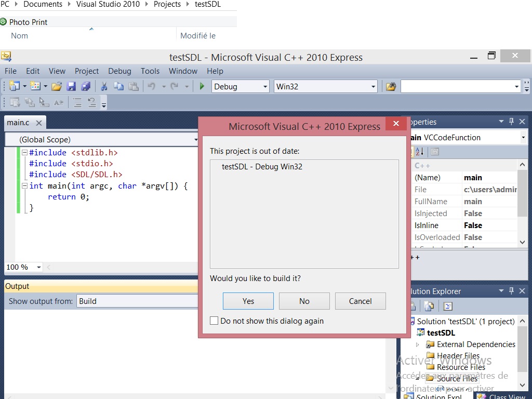The width and height of the screenshot is (532, 399).
Task: Click the Display Word Completion icon
Action: (x=58, y=102)
